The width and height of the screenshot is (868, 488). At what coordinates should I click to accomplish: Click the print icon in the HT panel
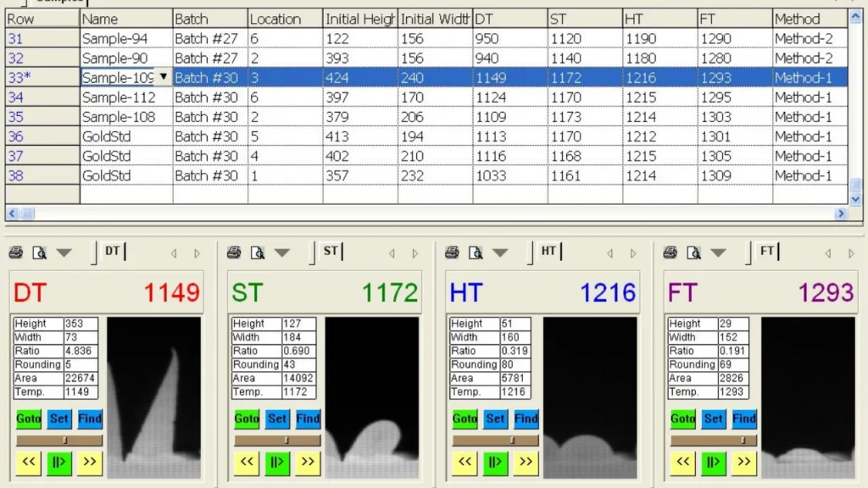coord(453,252)
